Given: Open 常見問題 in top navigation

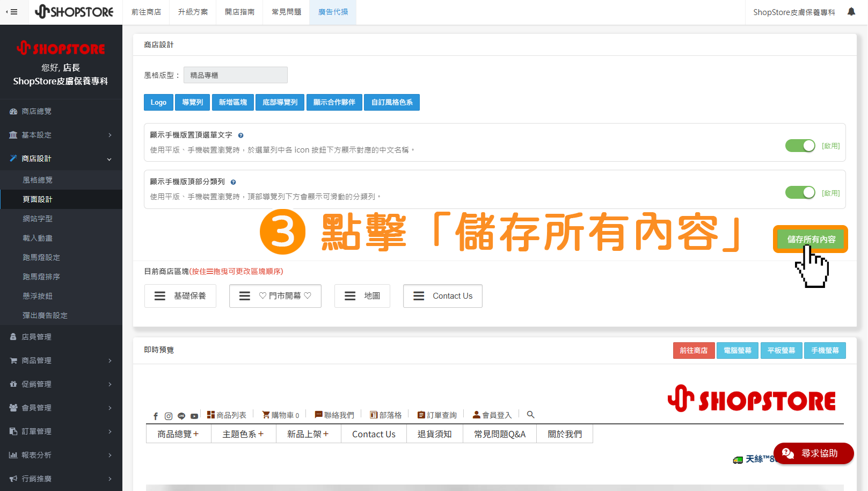Looking at the screenshot, I should click(x=287, y=12).
